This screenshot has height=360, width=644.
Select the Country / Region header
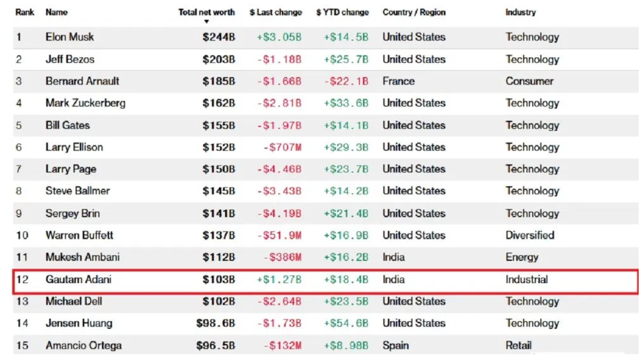[x=413, y=12]
